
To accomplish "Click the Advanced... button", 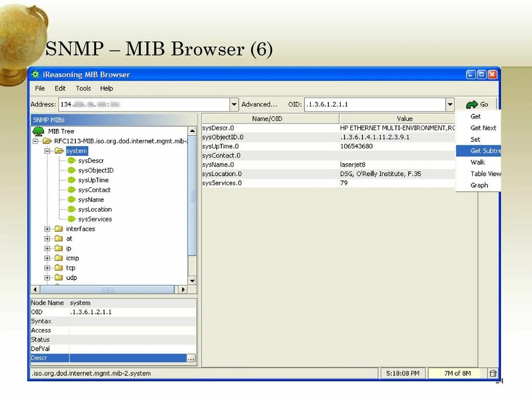I will tap(259, 104).
